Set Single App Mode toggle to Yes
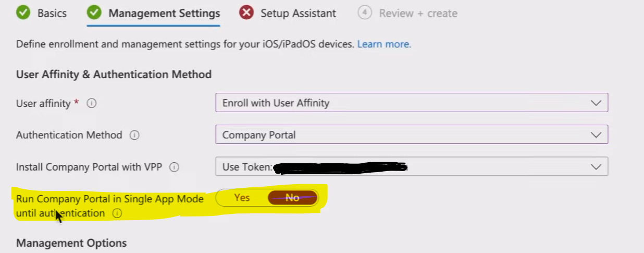This screenshot has height=253, width=644. 242,198
